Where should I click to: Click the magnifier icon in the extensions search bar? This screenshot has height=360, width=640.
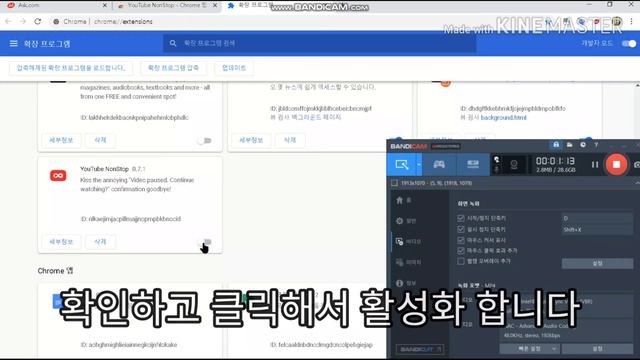click(173, 43)
